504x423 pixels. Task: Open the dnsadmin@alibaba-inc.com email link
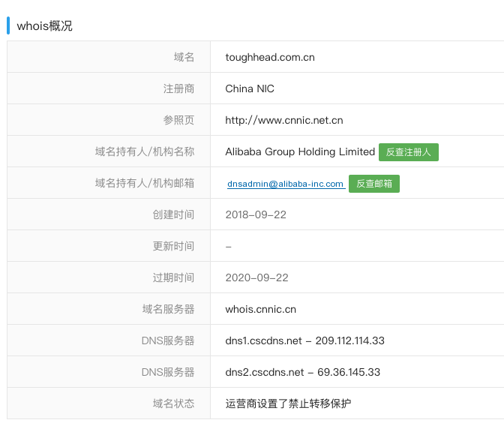coord(286,184)
